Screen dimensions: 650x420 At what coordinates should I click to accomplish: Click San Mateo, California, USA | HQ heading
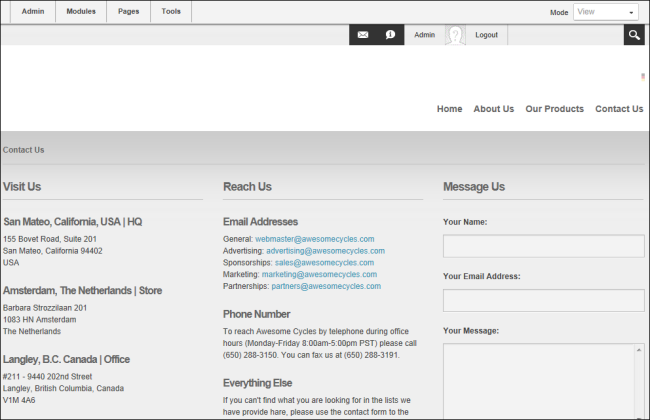pyautogui.click(x=73, y=222)
